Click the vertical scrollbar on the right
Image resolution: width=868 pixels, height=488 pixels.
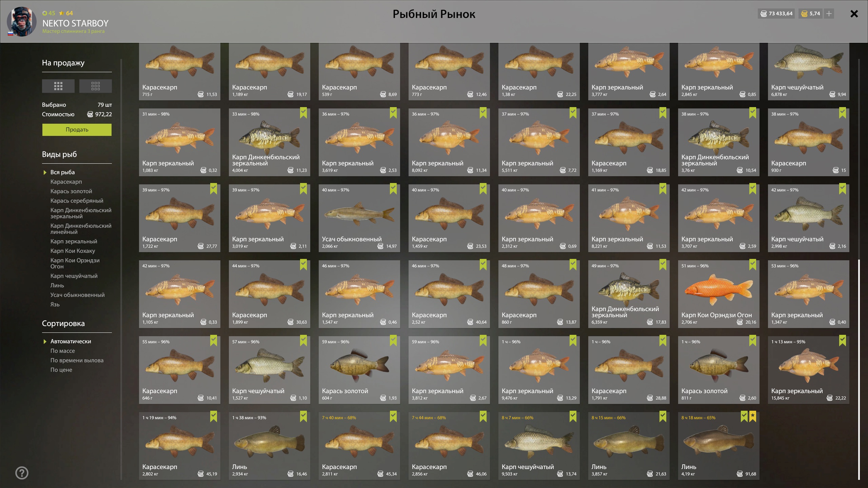pos(859,369)
